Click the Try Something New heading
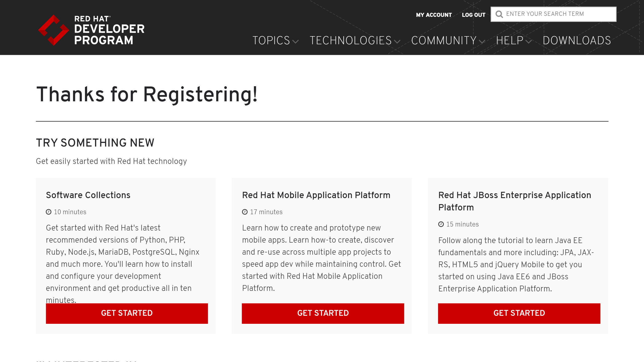The image size is (644, 362). 95,143
